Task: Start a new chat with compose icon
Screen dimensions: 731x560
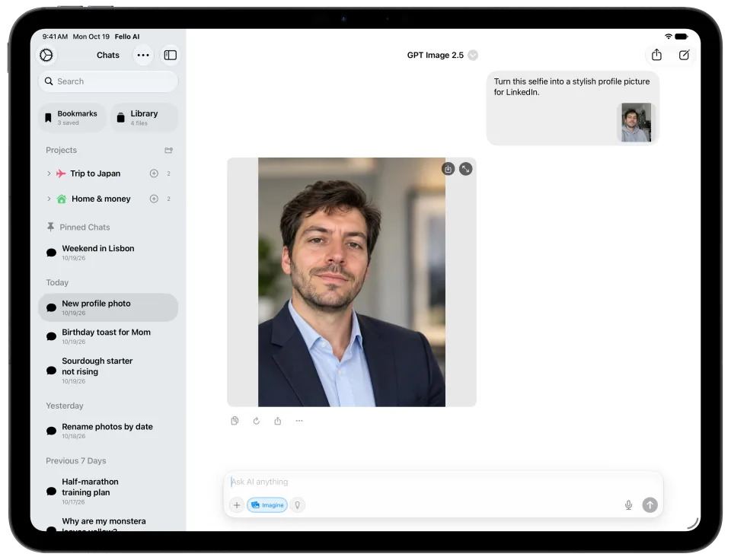Action: point(684,55)
